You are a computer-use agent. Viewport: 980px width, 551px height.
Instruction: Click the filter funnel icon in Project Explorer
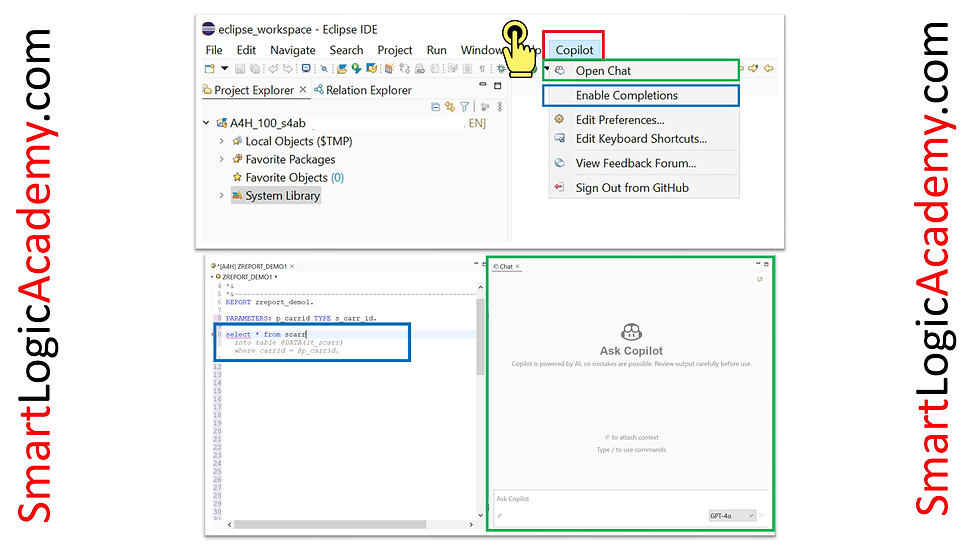464,107
